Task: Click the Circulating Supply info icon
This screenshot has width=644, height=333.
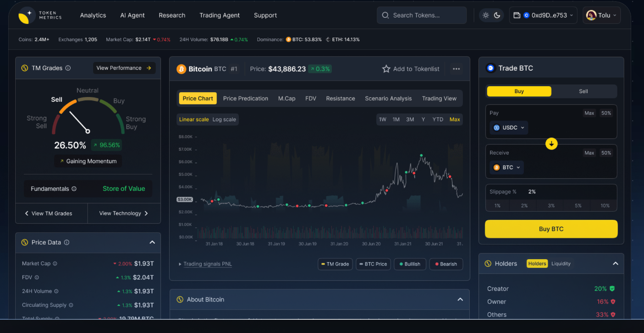Action: click(x=71, y=305)
